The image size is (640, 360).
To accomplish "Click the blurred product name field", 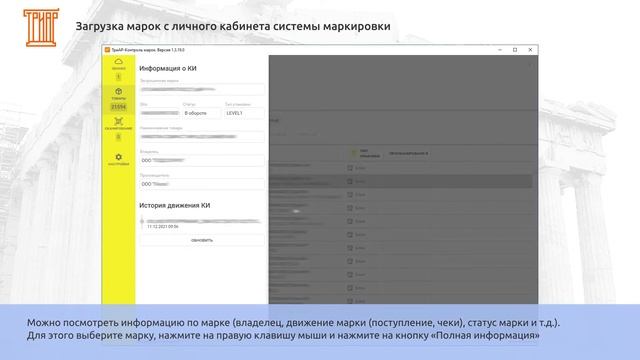I will [202, 137].
